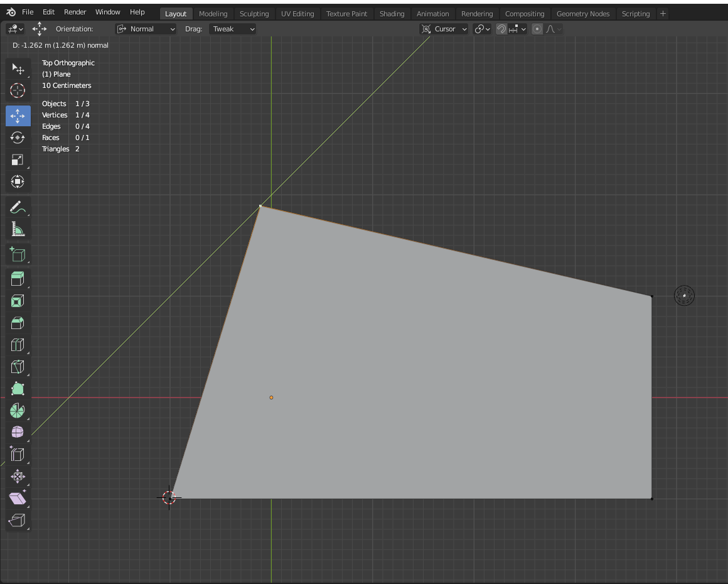The width and height of the screenshot is (728, 584).
Task: Switch to the Layout workspace tab
Action: coord(176,14)
